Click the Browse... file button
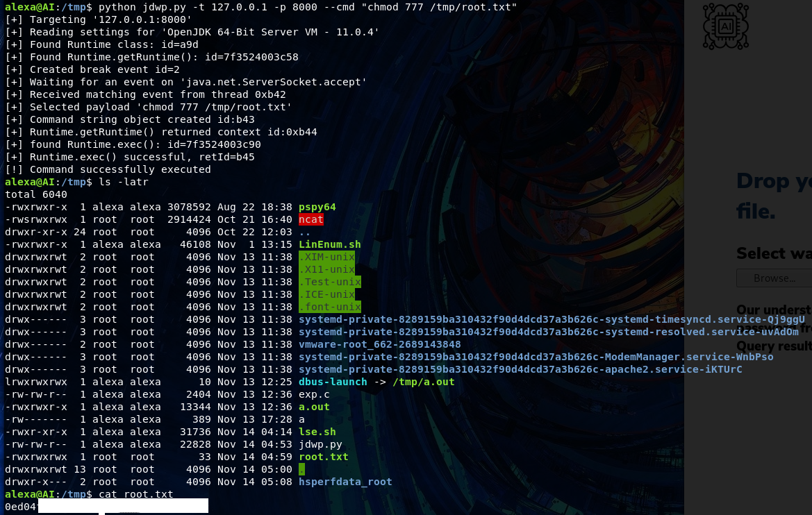This screenshot has width=812, height=515. pyautogui.click(x=774, y=278)
